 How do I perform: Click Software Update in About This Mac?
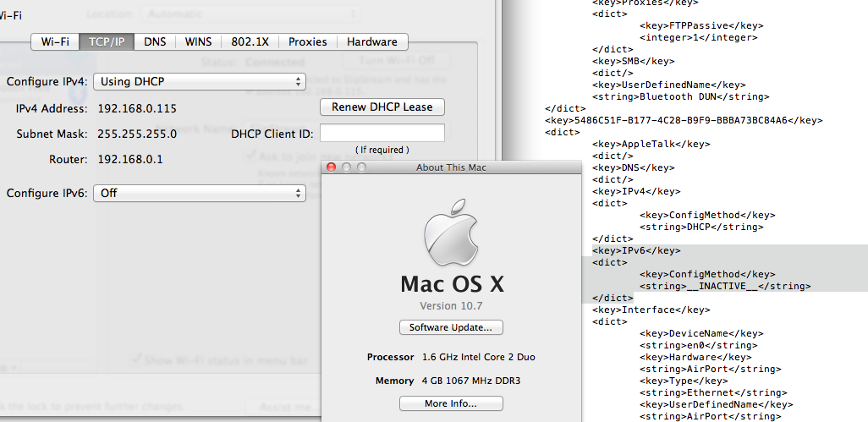451,327
